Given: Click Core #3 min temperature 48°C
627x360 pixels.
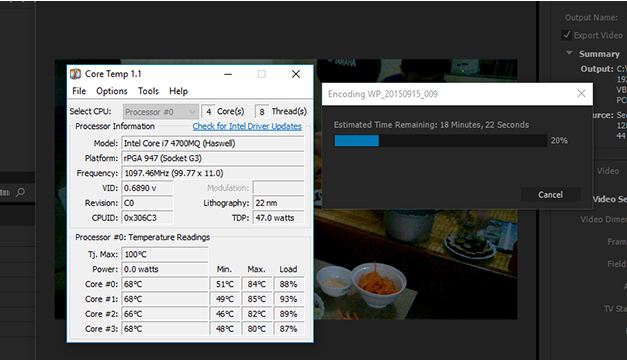Looking at the screenshot, I should tap(225, 329).
